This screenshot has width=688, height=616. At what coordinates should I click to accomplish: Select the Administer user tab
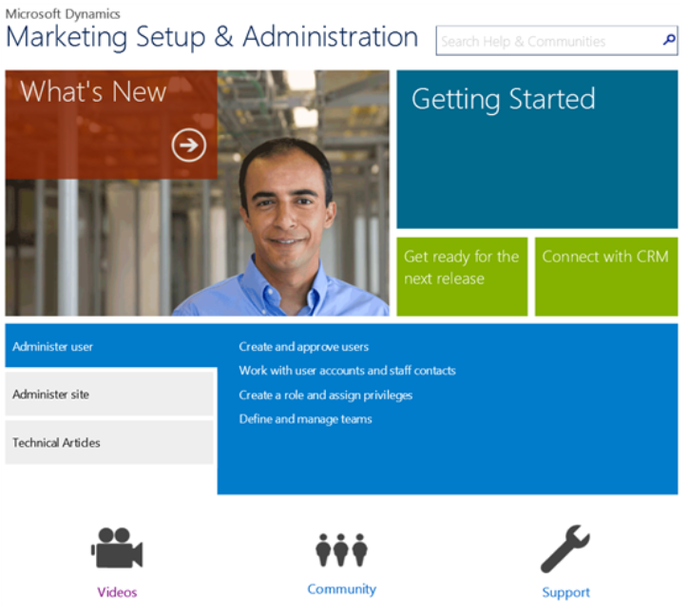(111, 346)
